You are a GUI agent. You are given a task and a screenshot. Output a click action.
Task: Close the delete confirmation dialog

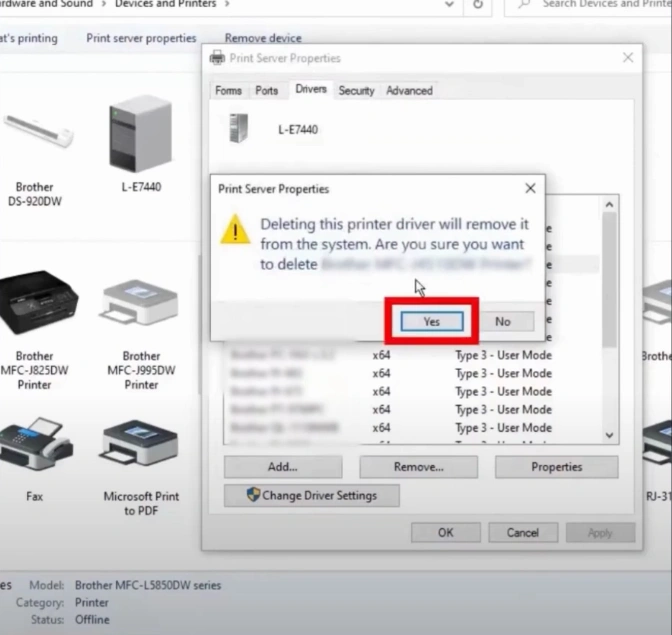click(x=530, y=188)
